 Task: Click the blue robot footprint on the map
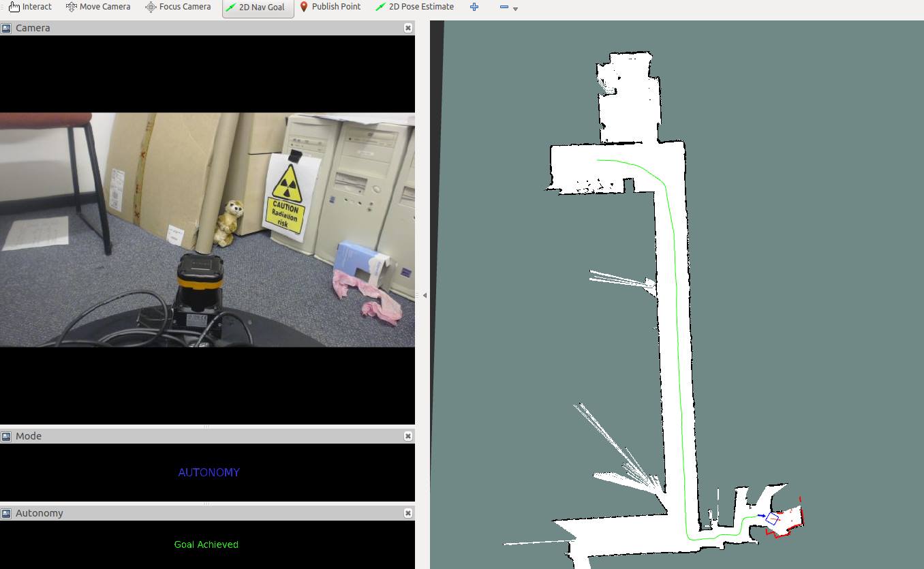pyautogui.click(x=772, y=519)
